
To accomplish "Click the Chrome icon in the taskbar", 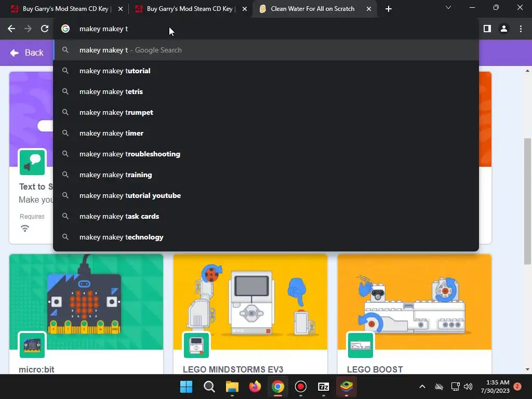I will (277, 387).
